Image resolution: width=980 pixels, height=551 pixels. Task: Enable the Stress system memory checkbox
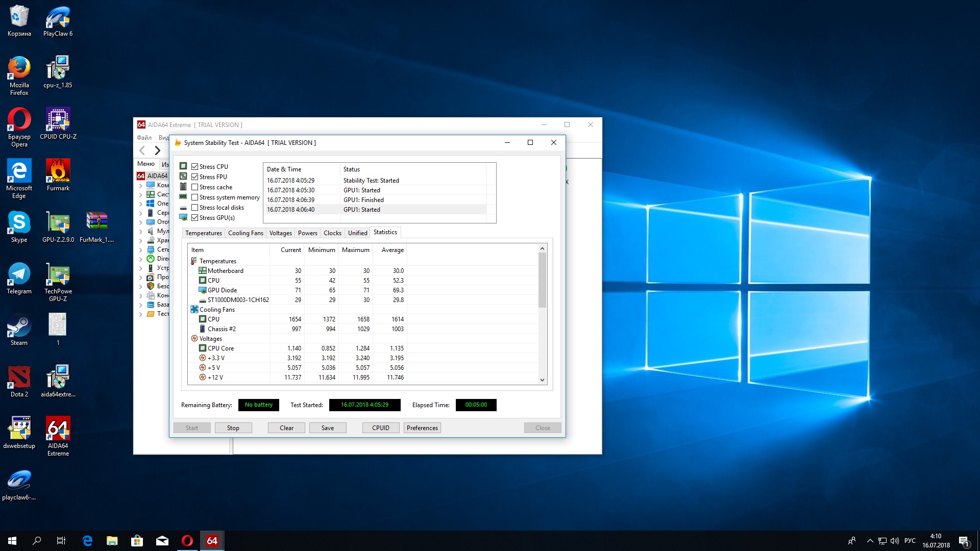click(x=194, y=197)
